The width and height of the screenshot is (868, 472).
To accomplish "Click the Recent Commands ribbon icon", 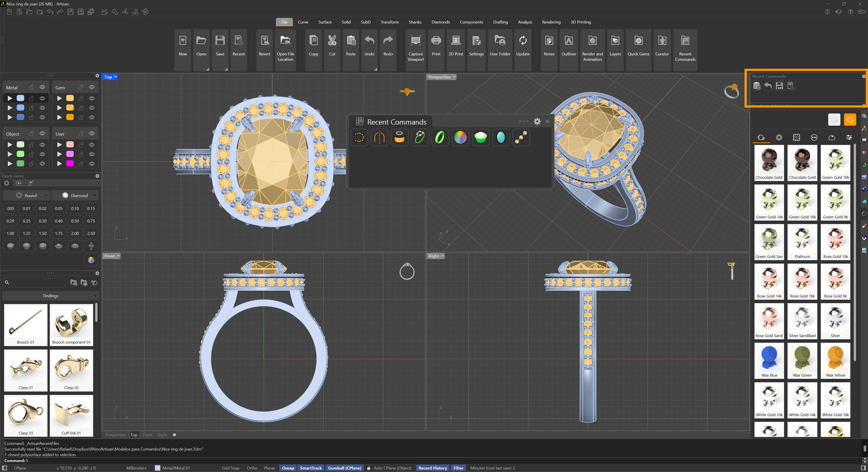I will coord(685,41).
